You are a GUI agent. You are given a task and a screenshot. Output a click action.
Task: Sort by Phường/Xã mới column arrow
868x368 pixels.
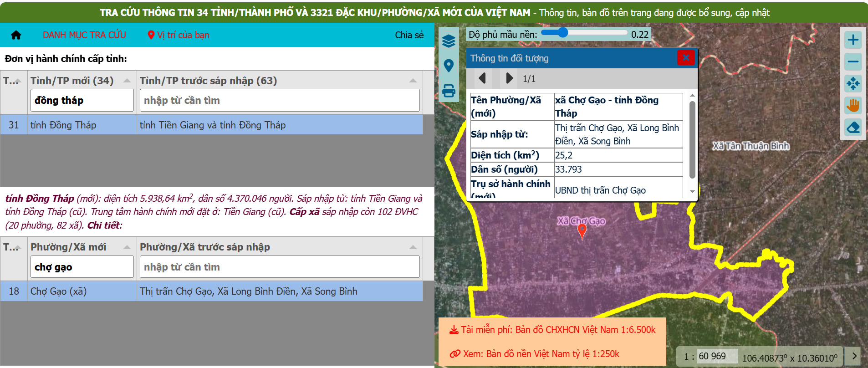(x=127, y=247)
